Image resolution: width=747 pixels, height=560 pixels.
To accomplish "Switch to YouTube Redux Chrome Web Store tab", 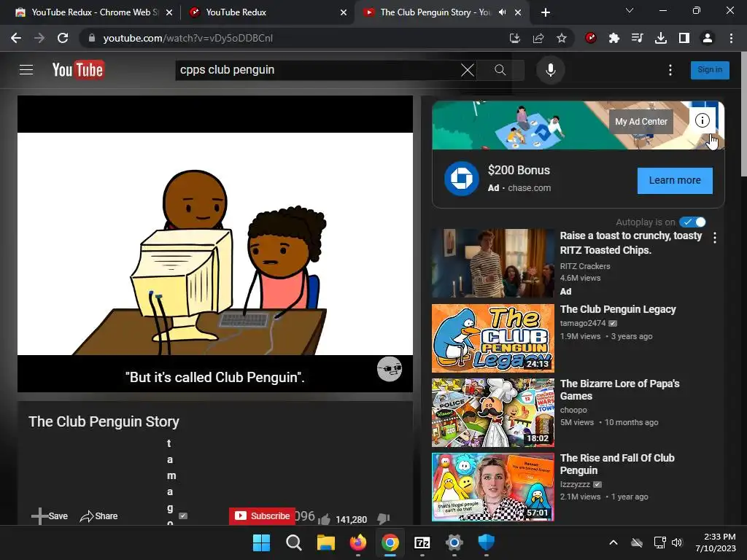I will click(x=94, y=12).
